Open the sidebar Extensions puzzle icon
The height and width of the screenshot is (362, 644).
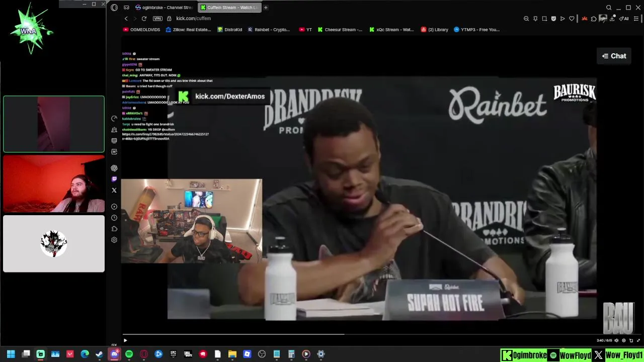[114, 229]
